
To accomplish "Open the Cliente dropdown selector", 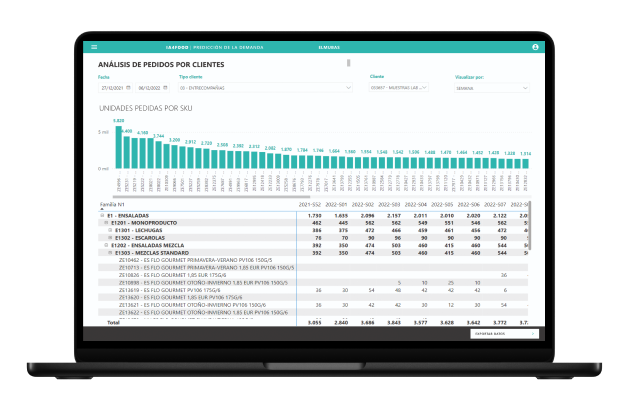I will click(x=426, y=87).
